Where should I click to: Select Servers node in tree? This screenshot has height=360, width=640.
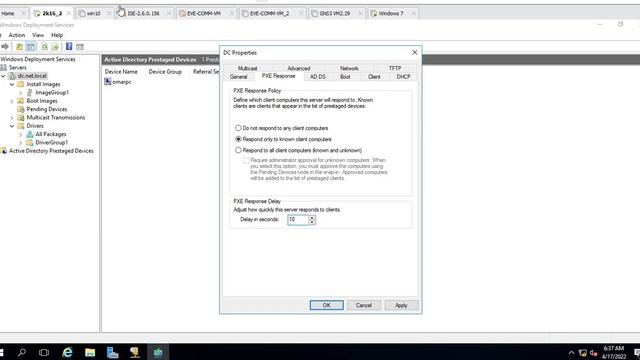[x=18, y=67]
